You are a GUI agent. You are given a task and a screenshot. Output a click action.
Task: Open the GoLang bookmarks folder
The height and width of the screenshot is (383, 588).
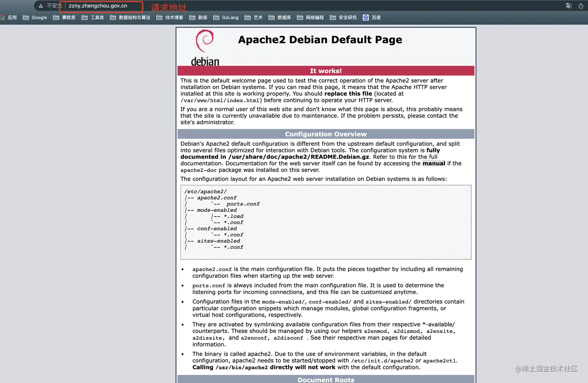pos(226,17)
